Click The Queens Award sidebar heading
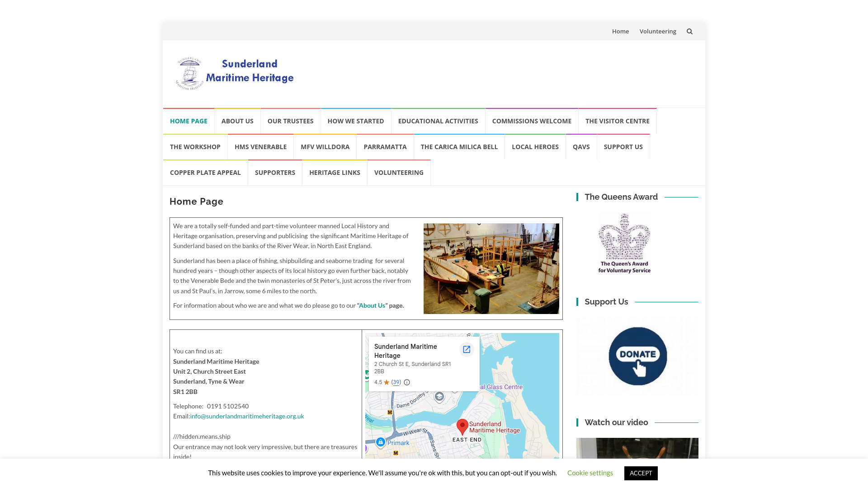The image size is (868, 488). point(621,197)
